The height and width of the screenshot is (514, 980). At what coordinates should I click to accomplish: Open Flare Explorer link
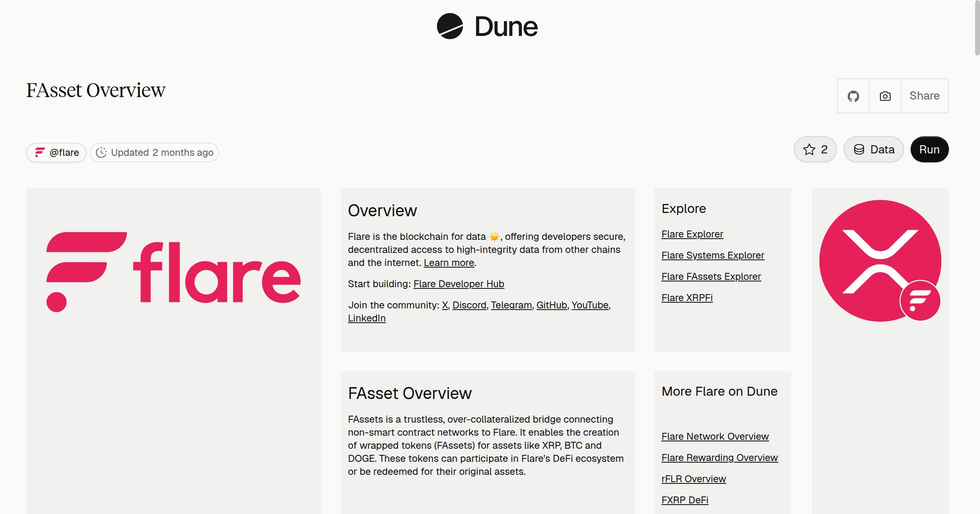692,234
